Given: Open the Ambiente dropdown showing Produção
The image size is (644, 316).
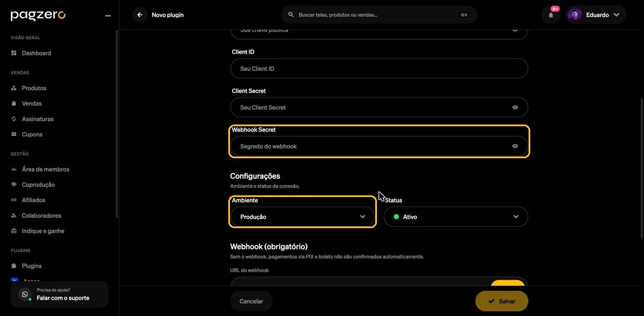Looking at the screenshot, I should pyautogui.click(x=302, y=217).
